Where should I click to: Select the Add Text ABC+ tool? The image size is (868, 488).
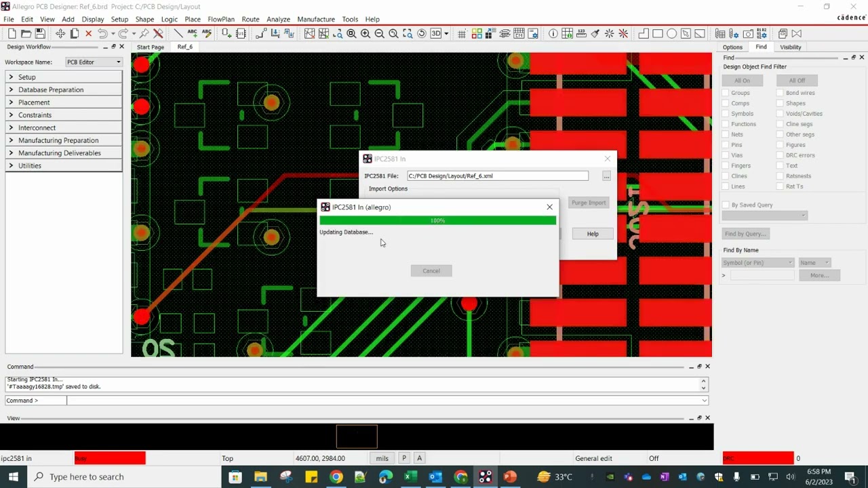tap(193, 33)
